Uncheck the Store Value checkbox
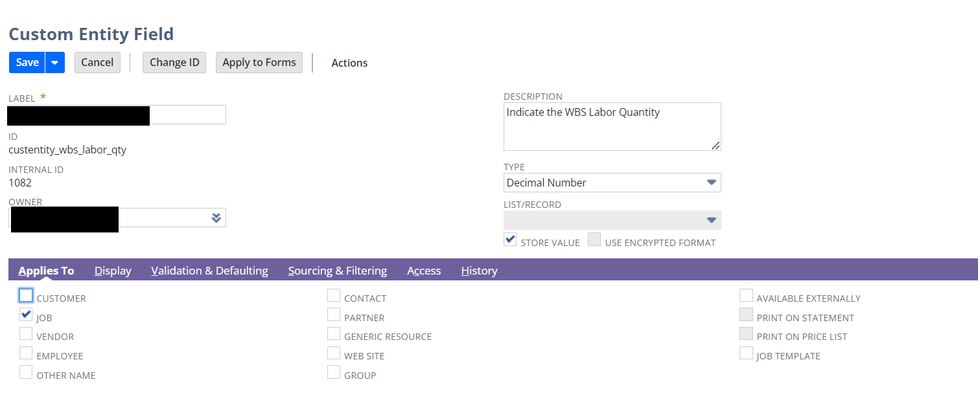The height and width of the screenshot is (406, 980). pyautogui.click(x=510, y=240)
